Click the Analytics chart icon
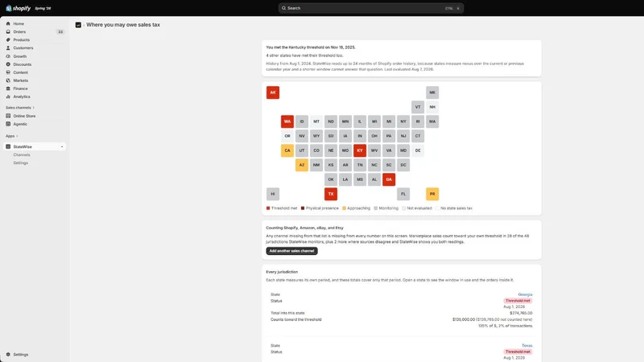Screen dimensions: 644x362 point(8,97)
